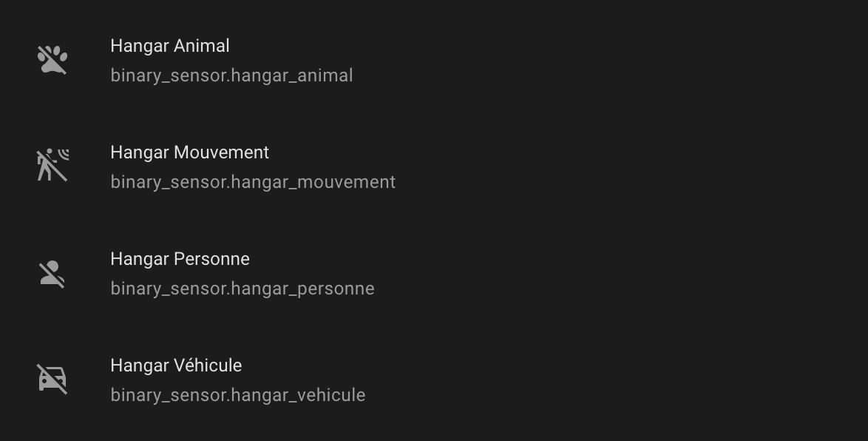Select the Hangar Personne icon
This screenshot has height=441, width=868.
(x=52, y=273)
